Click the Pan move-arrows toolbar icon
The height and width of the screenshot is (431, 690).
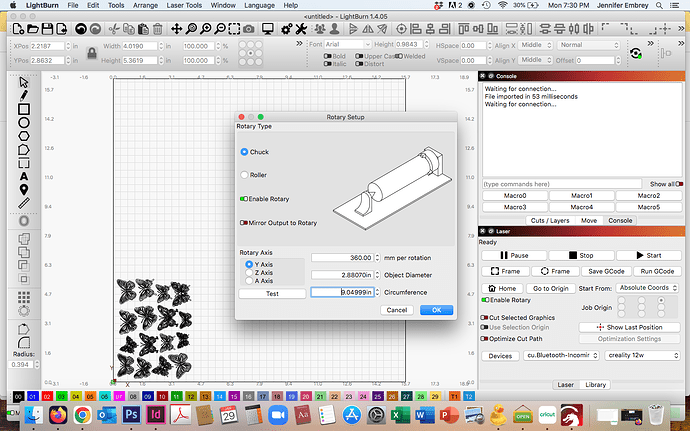[176, 29]
